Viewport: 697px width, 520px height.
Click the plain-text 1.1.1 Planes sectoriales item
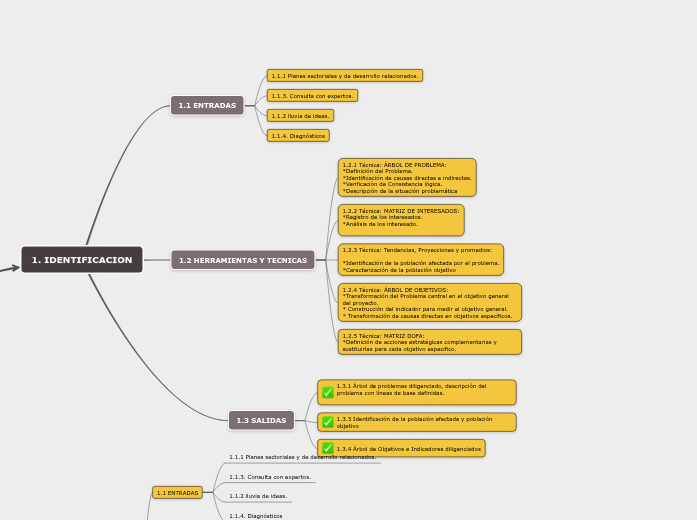tap(302, 457)
